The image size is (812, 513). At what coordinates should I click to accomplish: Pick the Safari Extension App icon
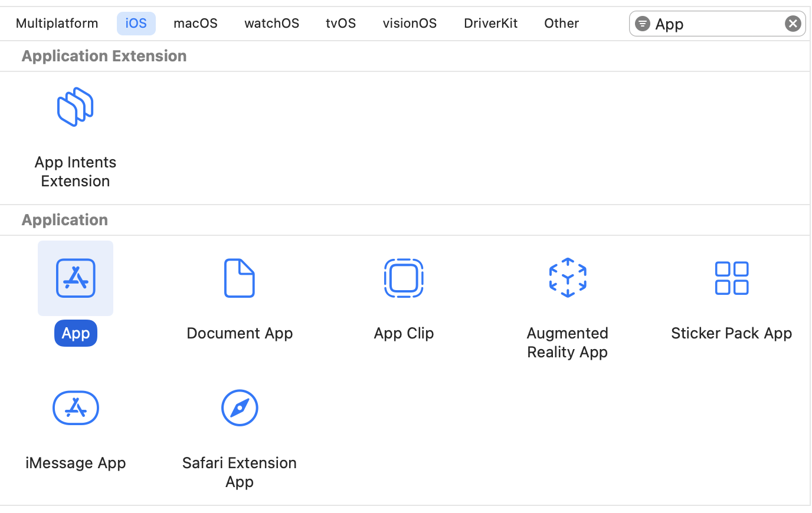(240, 408)
